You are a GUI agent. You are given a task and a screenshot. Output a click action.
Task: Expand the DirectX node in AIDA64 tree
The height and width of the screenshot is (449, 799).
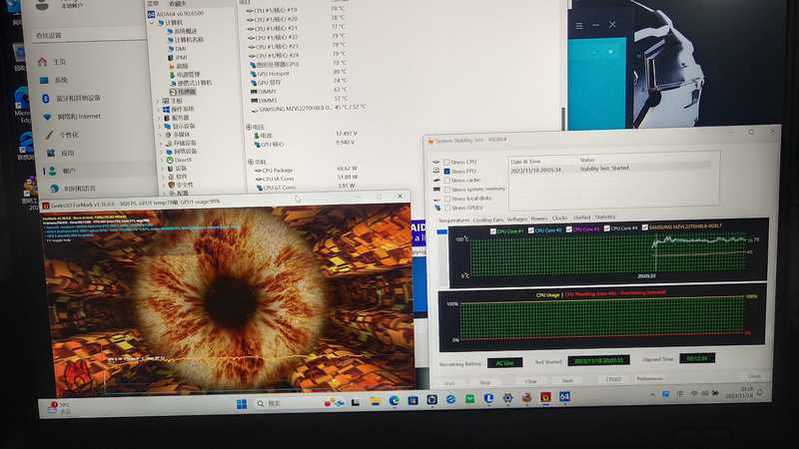(164, 160)
